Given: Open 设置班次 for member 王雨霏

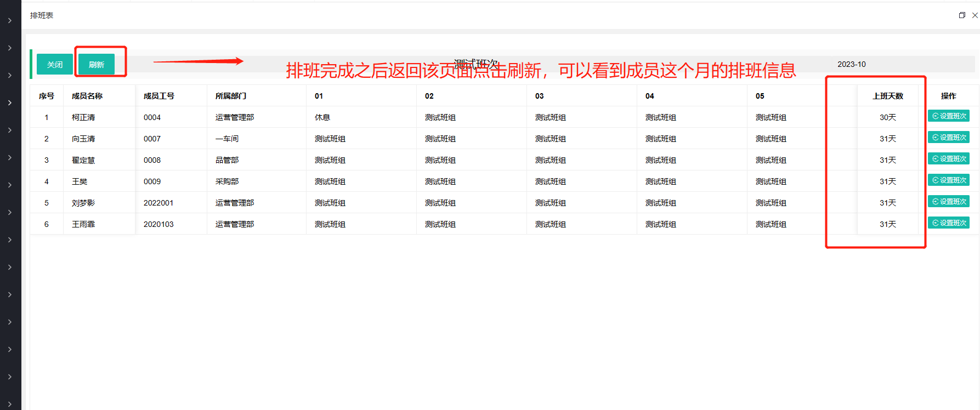Looking at the screenshot, I should click(949, 223).
